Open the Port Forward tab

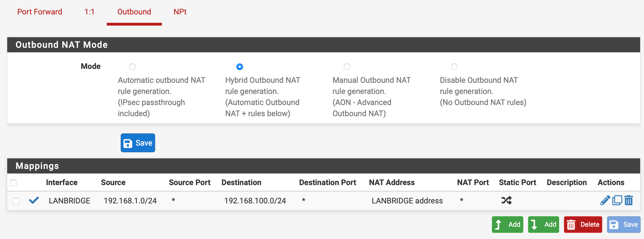[40, 12]
